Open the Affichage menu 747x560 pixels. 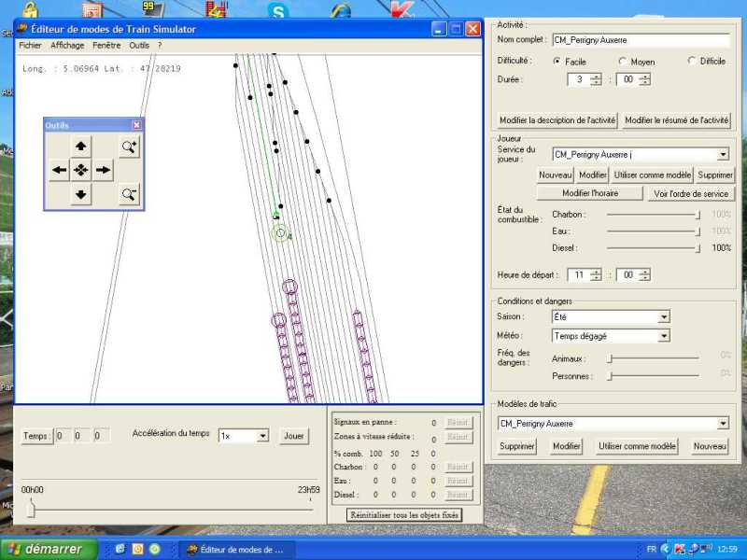click(x=67, y=45)
